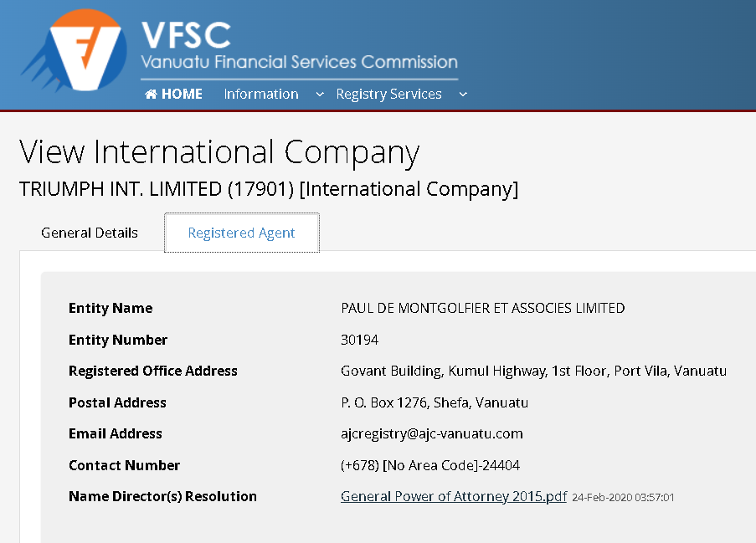Click the house icon beside HOME
This screenshot has height=543, width=756.
[151, 94]
